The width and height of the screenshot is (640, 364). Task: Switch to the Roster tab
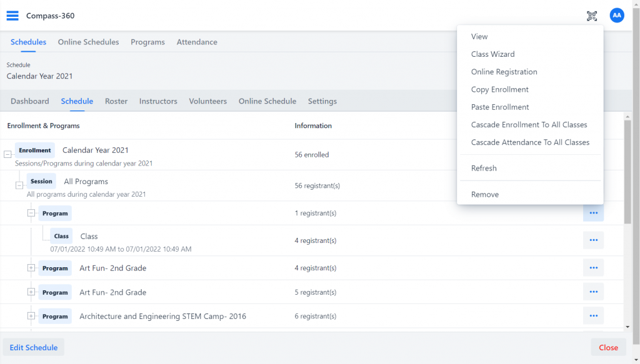point(116,101)
